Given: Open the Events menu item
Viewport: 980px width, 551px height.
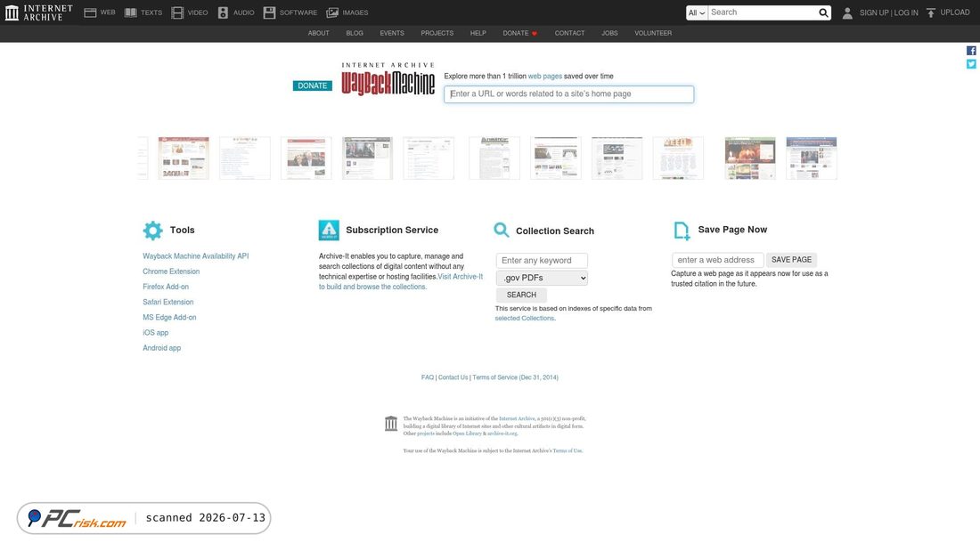Looking at the screenshot, I should click(x=392, y=33).
